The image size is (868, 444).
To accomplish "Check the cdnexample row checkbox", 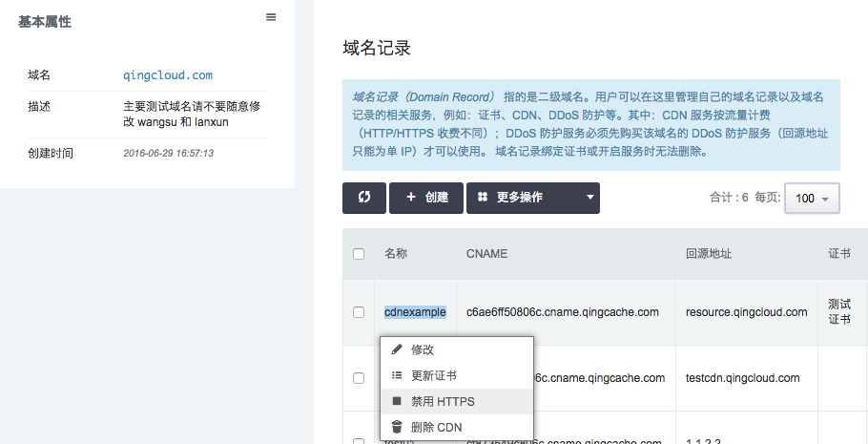I will point(359,312).
